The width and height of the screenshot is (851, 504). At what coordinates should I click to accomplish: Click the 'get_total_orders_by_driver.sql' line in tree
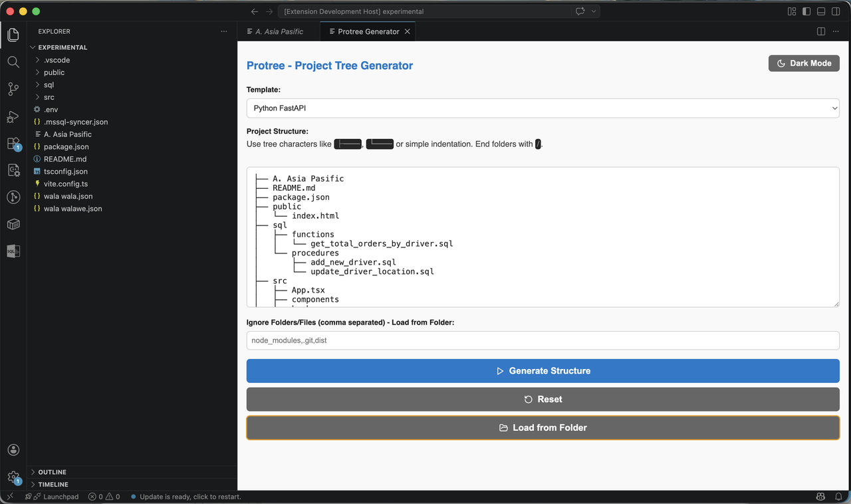[382, 244]
